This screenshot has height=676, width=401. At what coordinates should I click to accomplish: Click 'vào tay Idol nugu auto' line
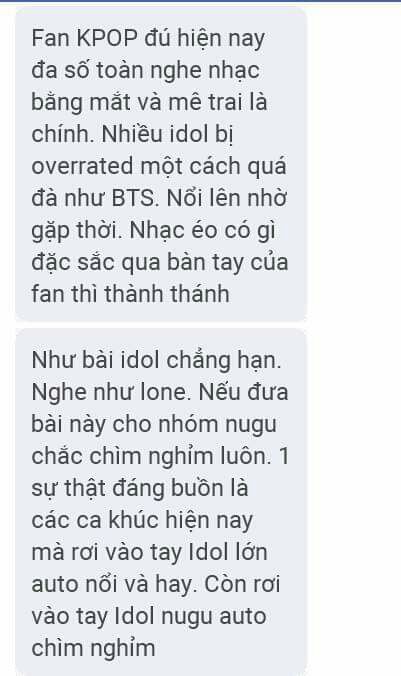click(149, 617)
